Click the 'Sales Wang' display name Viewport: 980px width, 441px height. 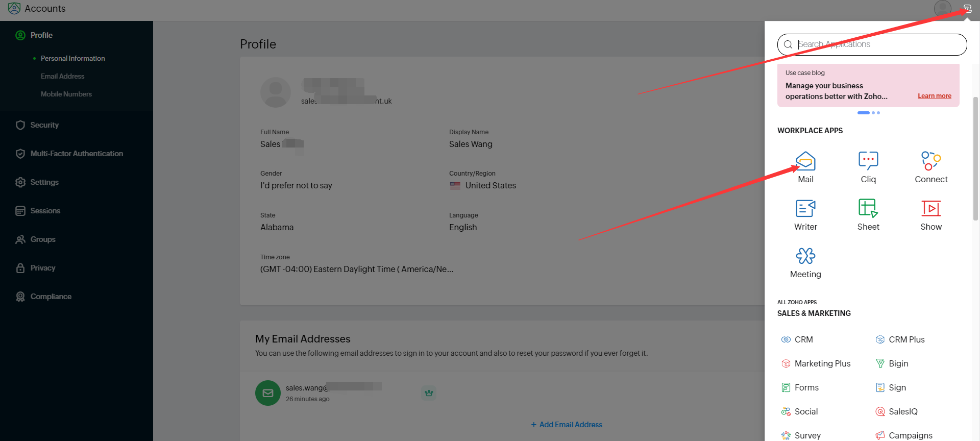pyautogui.click(x=471, y=144)
